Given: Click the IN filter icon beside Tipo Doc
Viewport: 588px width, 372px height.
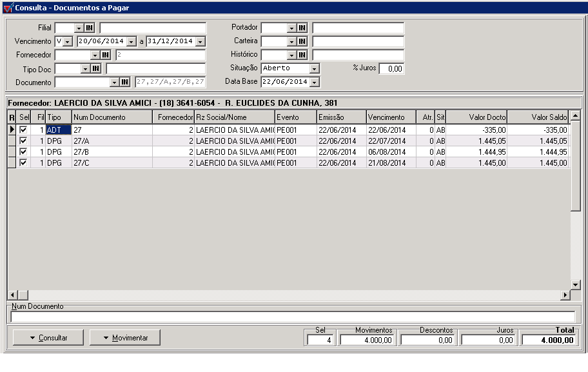Looking at the screenshot, I should pos(95,68).
